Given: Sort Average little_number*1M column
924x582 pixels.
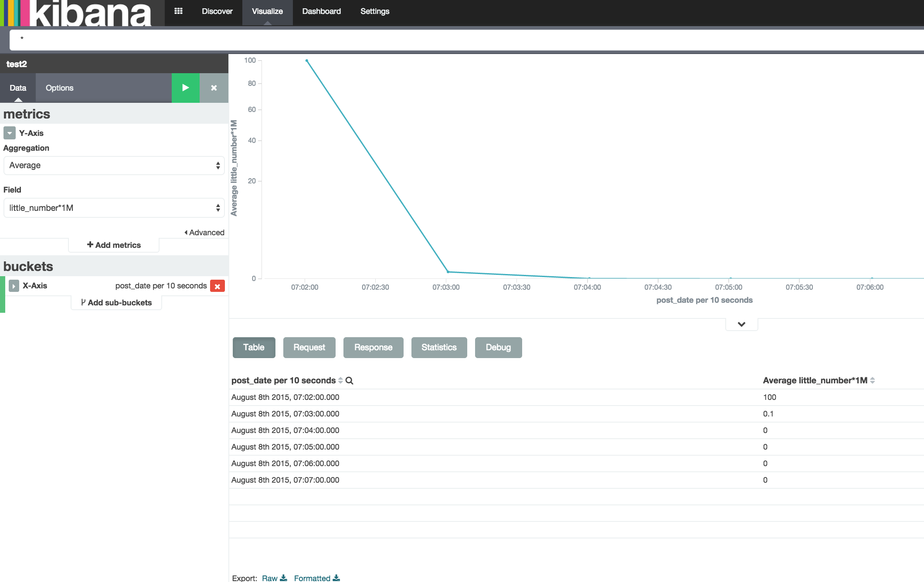Looking at the screenshot, I should tap(872, 380).
